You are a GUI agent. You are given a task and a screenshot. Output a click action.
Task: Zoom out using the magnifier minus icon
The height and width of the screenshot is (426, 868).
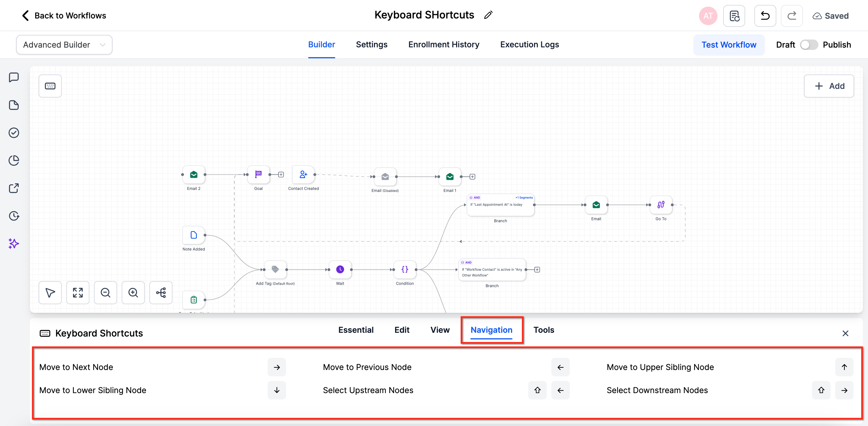point(106,292)
